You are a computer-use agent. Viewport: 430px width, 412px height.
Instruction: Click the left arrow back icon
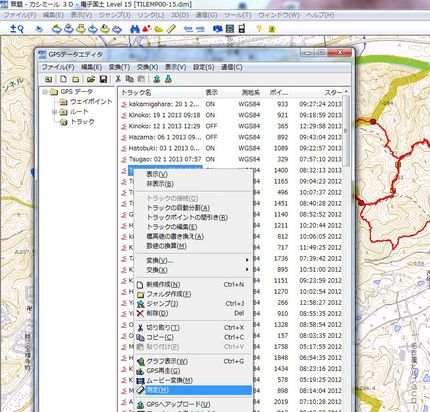[188, 29]
